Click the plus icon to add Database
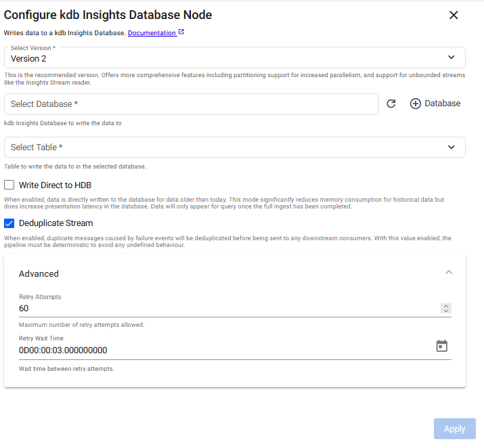This screenshot has height=448, width=484. click(x=416, y=104)
